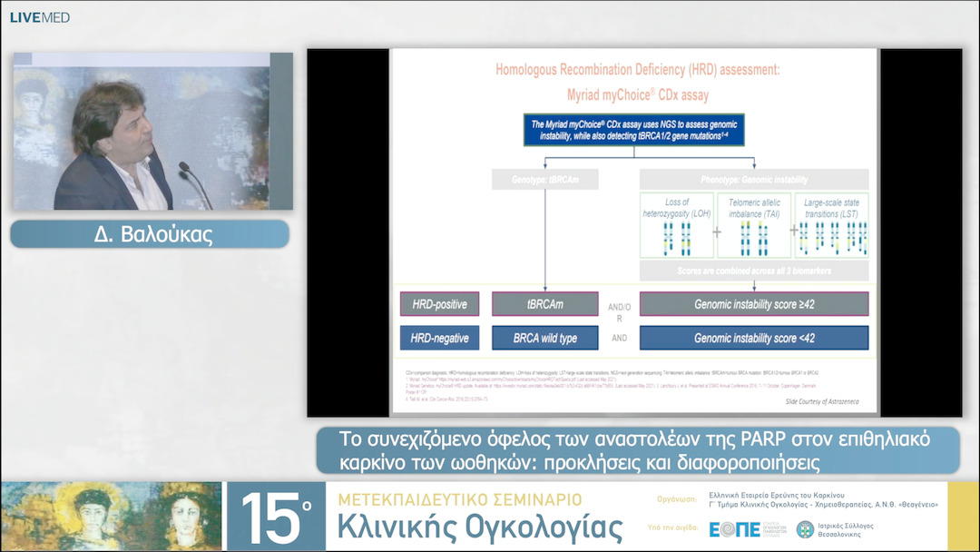Select the HRD-negative box
This screenshot has width=980, height=552.
point(439,337)
